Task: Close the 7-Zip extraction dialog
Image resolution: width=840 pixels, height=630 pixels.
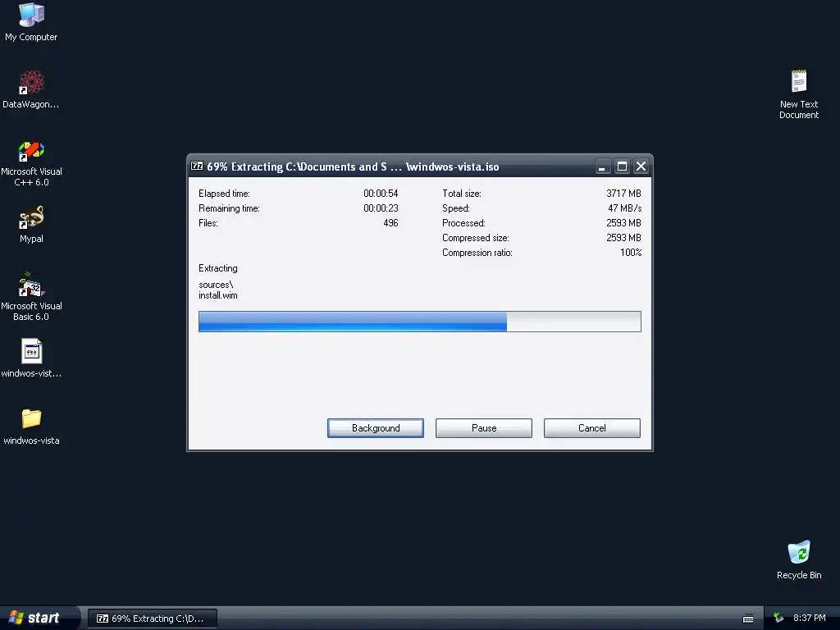Action: coord(641,167)
